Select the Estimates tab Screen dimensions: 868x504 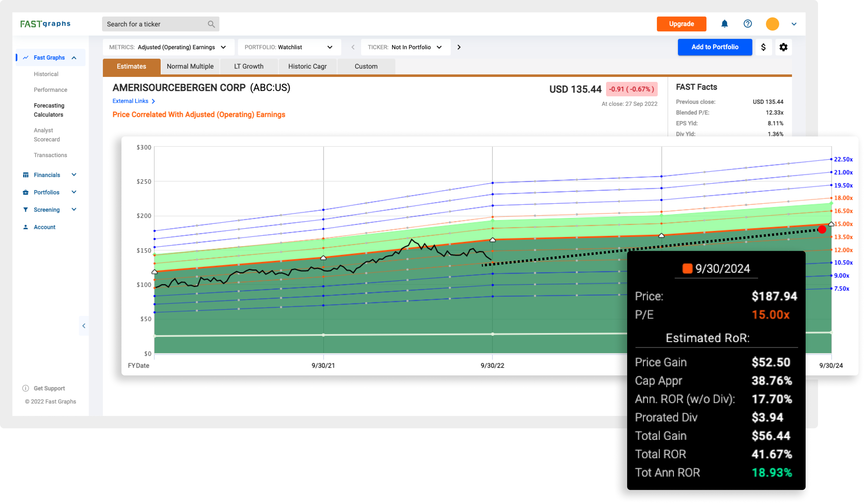coord(132,67)
